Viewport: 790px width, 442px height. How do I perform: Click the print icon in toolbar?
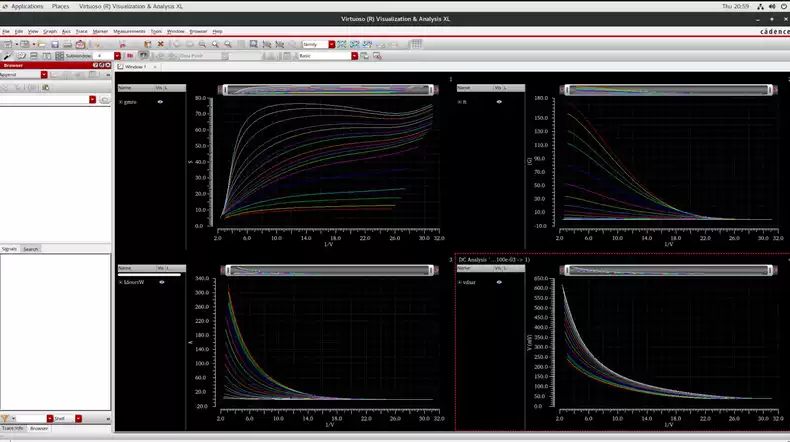pyautogui.click(x=67, y=44)
